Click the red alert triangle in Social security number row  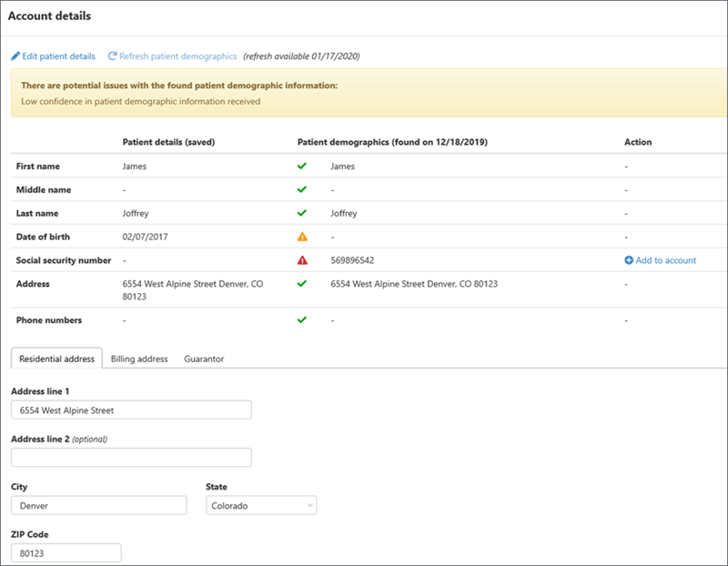pos(302,260)
